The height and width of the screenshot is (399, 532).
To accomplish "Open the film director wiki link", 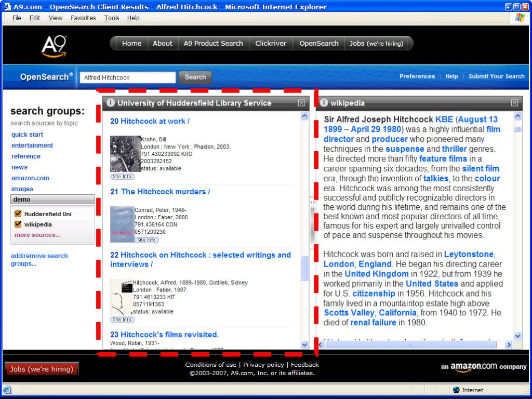I will tap(412, 134).
